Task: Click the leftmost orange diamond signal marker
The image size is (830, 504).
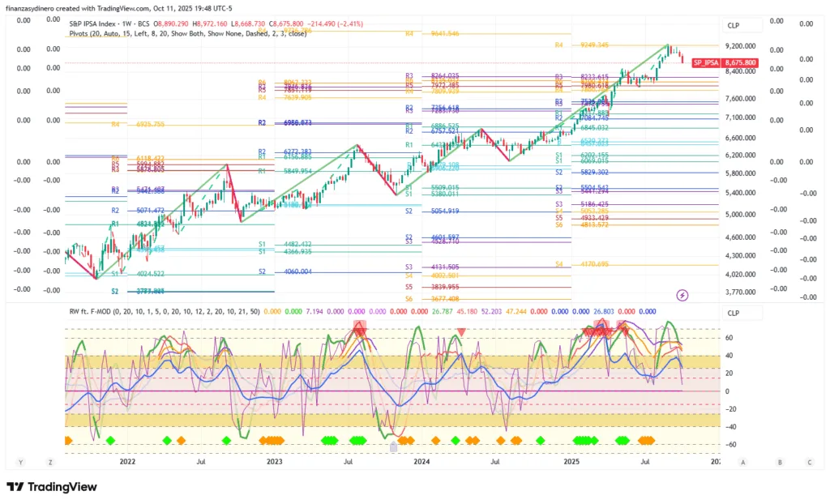Action: click(68, 441)
